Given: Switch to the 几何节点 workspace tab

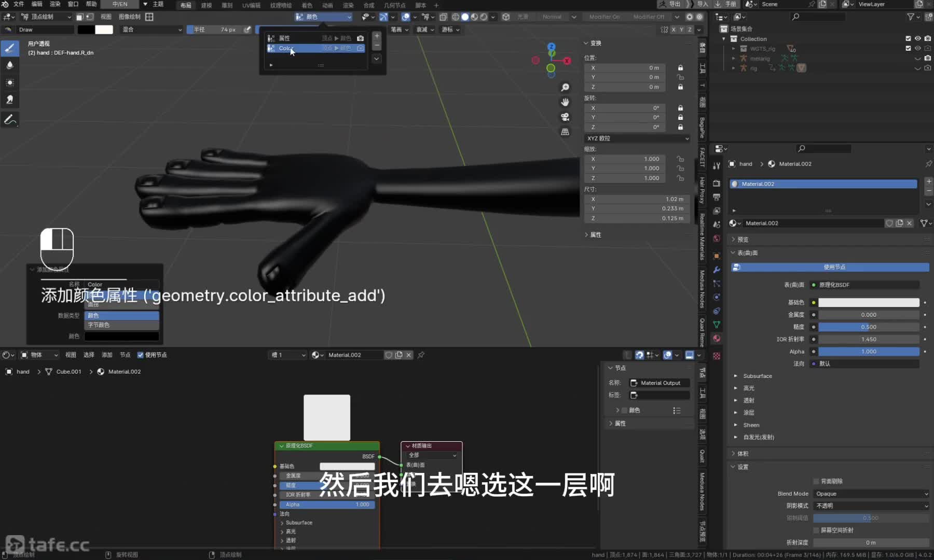Looking at the screenshot, I should pyautogui.click(x=394, y=5).
